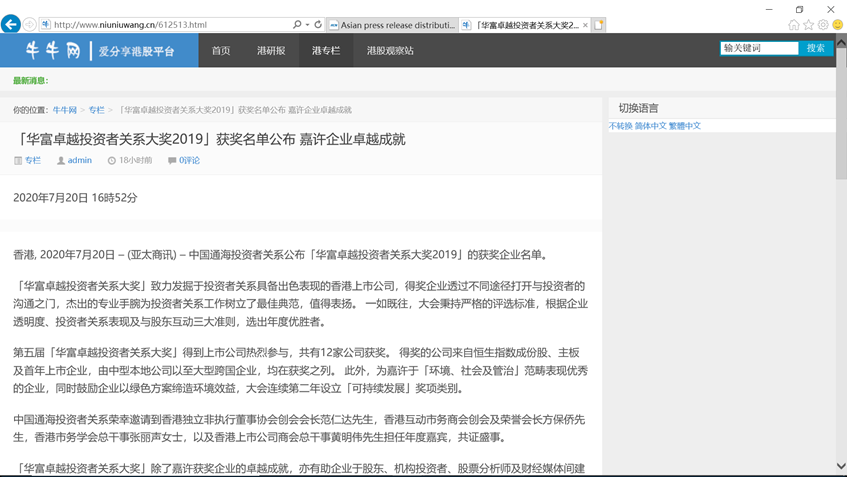Click the browser Back arrow button
Image resolution: width=847 pixels, height=477 pixels.
(x=11, y=24)
